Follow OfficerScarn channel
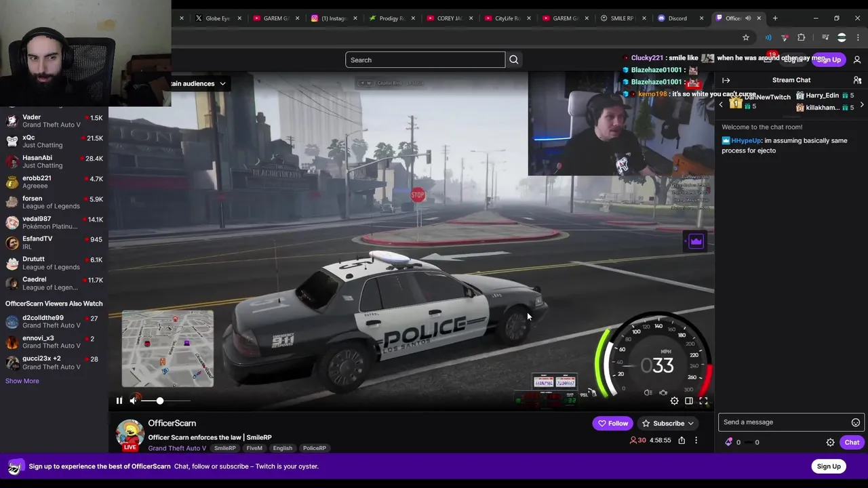The width and height of the screenshot is (868, 488). click(x=613, y=423)
